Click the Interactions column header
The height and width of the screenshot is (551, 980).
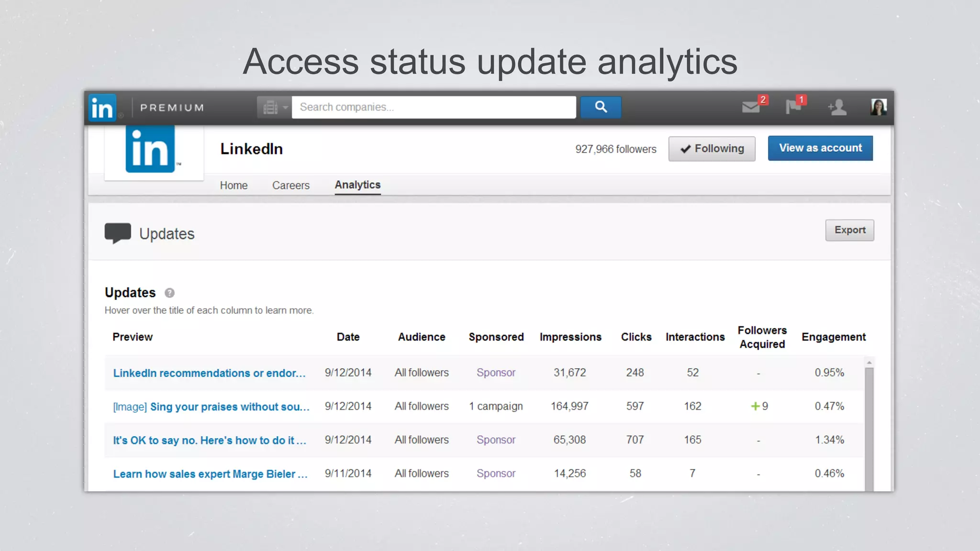tap(695, 337)
